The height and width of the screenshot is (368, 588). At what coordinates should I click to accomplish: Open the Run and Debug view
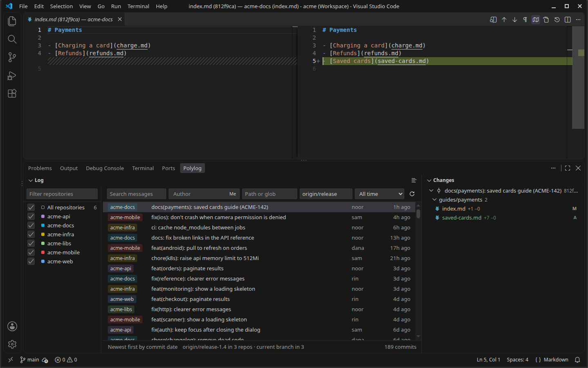[x=12, y=76]
